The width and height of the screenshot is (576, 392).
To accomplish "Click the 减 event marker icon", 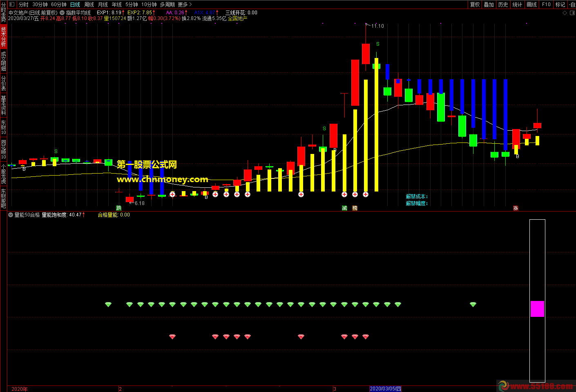I will tap(344, 208).
